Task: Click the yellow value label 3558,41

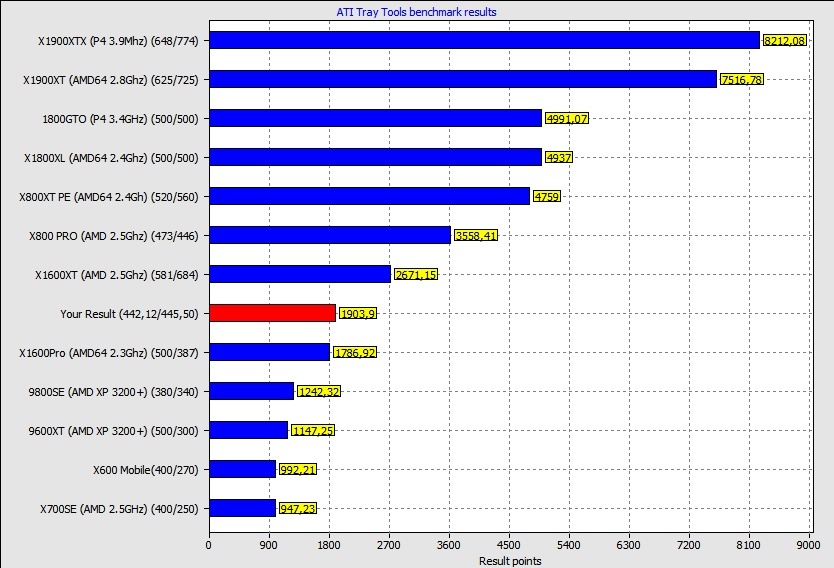Action: click(476, 235)
